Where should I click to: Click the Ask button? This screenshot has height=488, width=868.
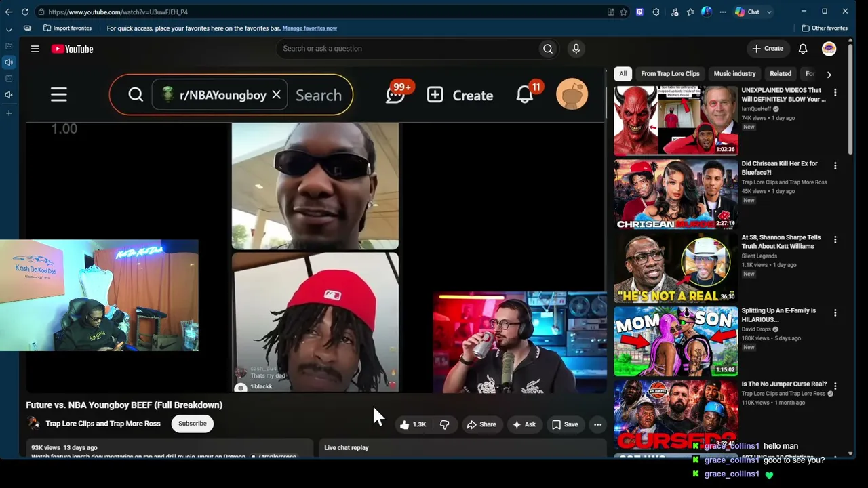coord(524,424)
